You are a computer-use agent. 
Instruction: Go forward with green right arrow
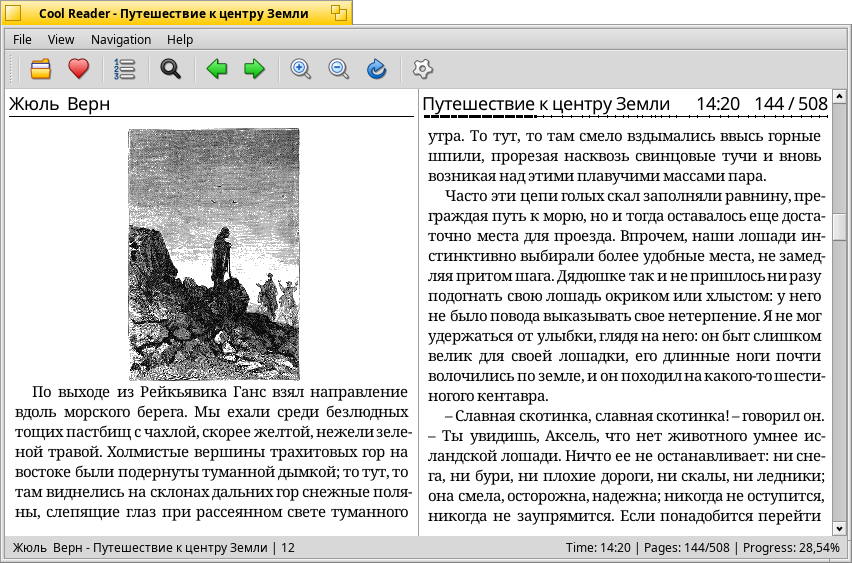pos(254,69)
